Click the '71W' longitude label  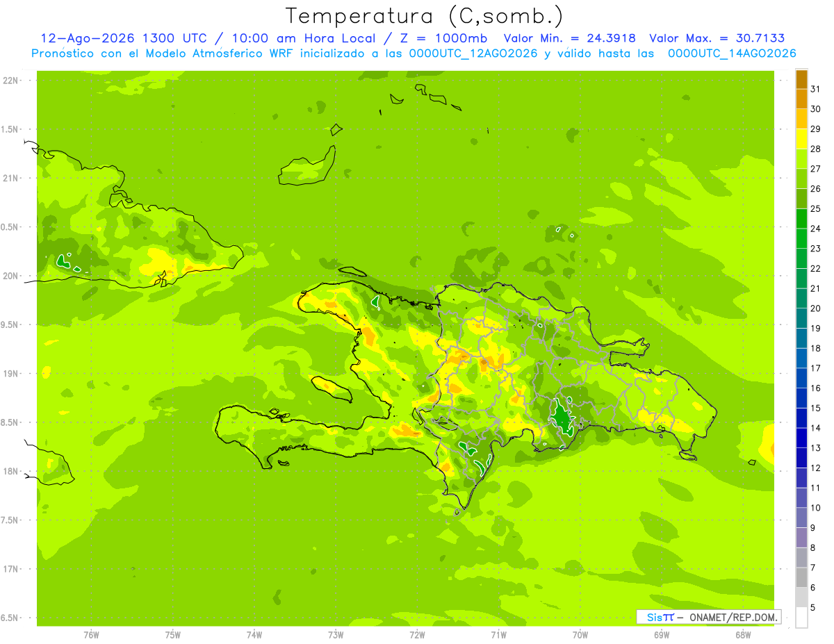(498, 635)
